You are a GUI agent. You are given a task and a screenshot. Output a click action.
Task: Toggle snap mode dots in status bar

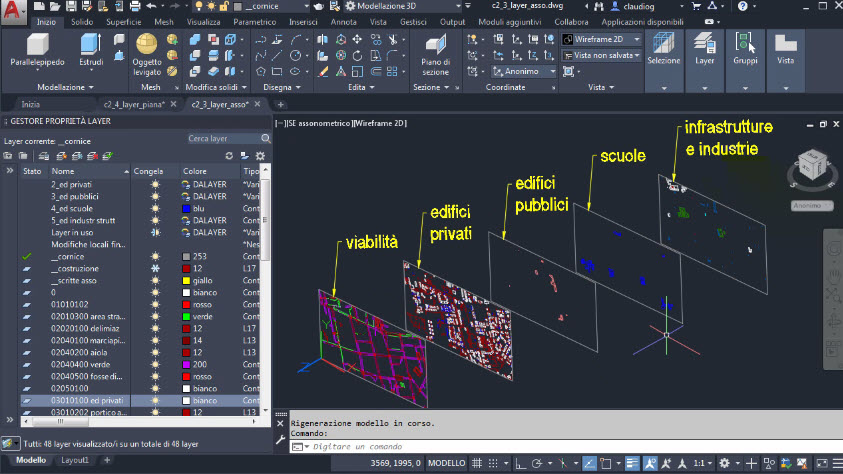point(493,463)
